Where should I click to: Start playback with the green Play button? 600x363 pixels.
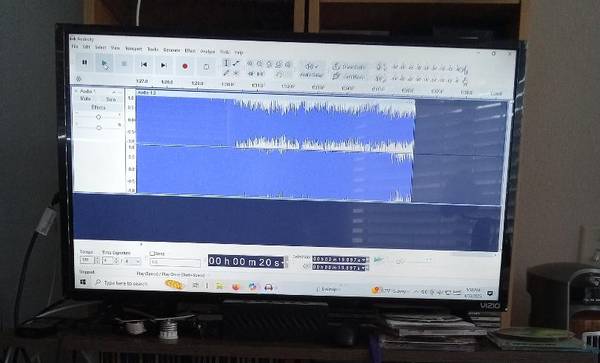(x=104, y=64)
